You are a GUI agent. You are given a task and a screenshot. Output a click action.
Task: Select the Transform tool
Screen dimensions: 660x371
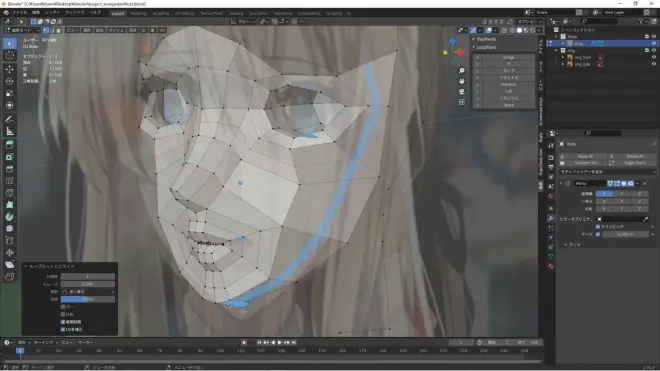[10, 105]
